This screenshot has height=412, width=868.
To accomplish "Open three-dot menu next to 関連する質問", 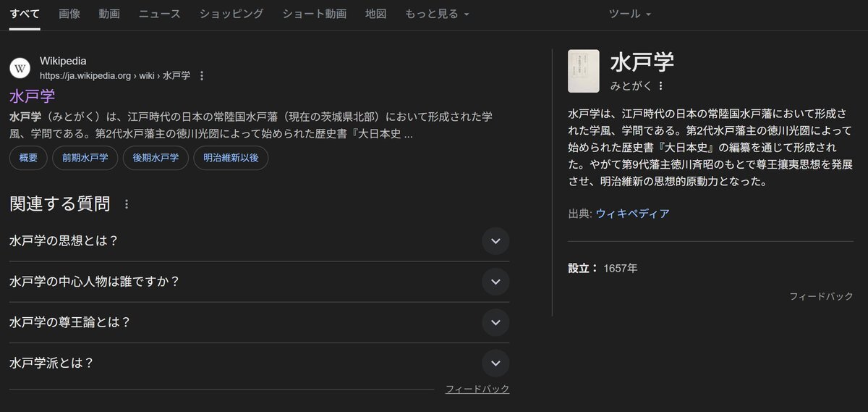I will tap(127, 204).
